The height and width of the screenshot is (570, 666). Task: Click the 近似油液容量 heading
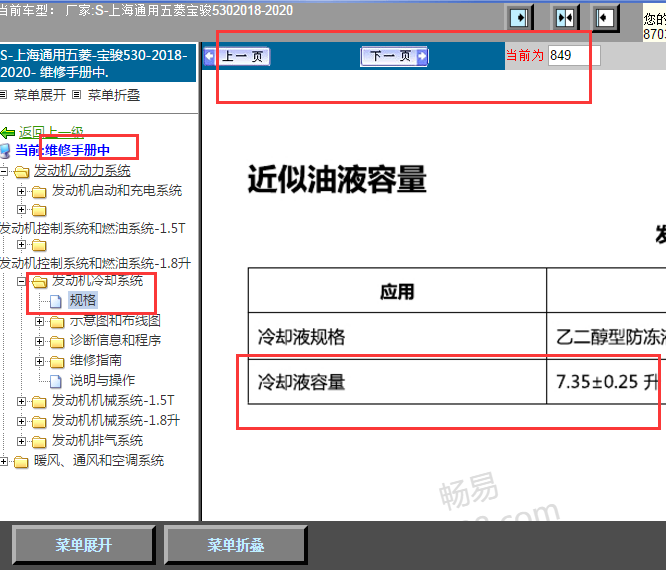click(337, 179)
